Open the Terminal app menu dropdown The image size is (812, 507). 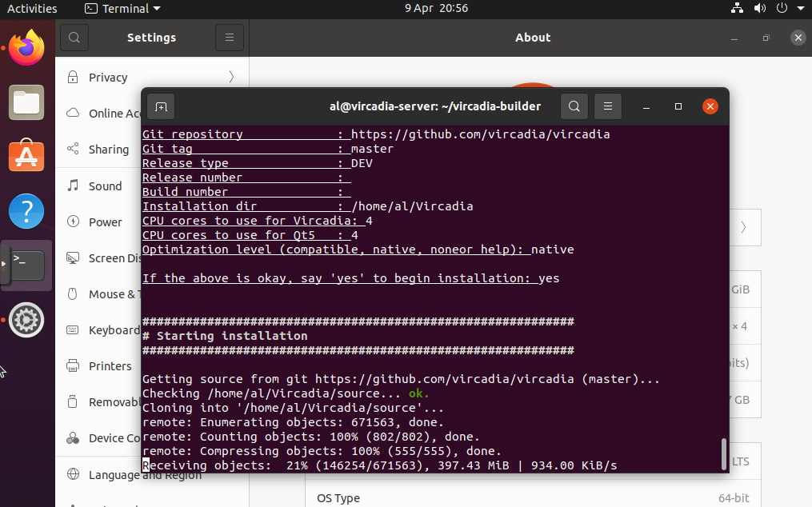point(122,8)
